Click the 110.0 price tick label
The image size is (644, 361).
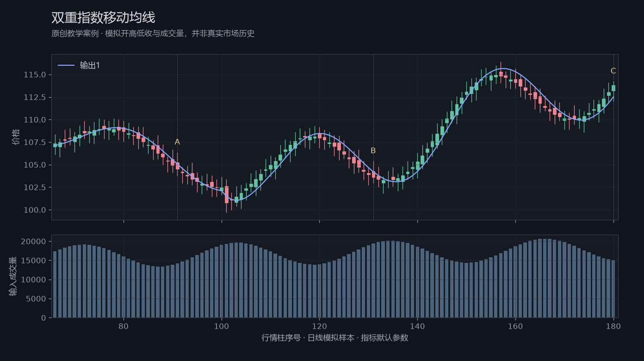(x=35, y=120)
